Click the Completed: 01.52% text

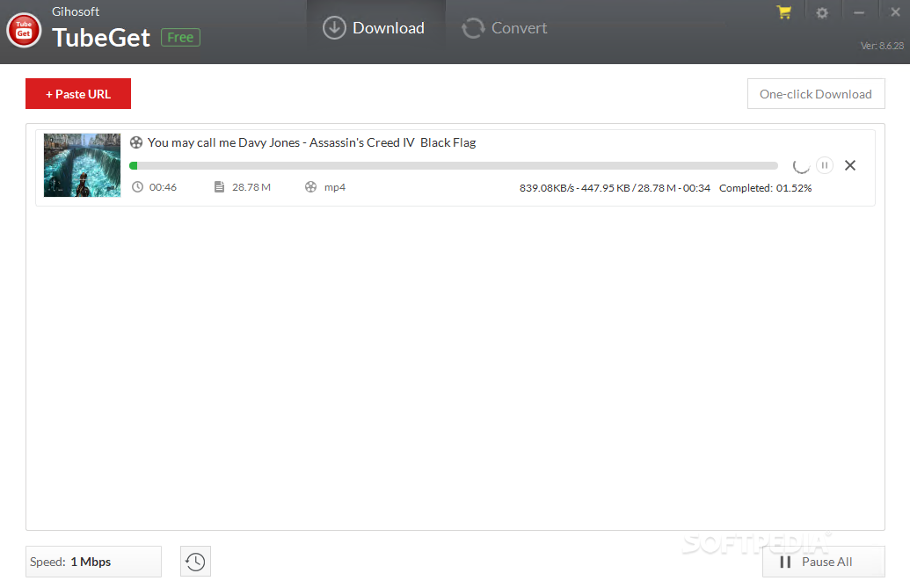(766, 188)
